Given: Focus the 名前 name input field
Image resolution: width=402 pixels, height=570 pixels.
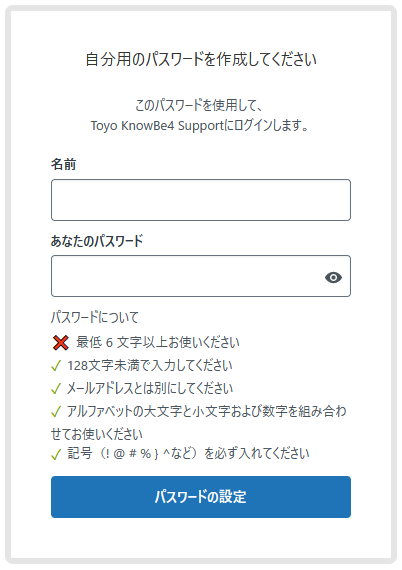Looking at the screenshot, I should tap(201, 200).
